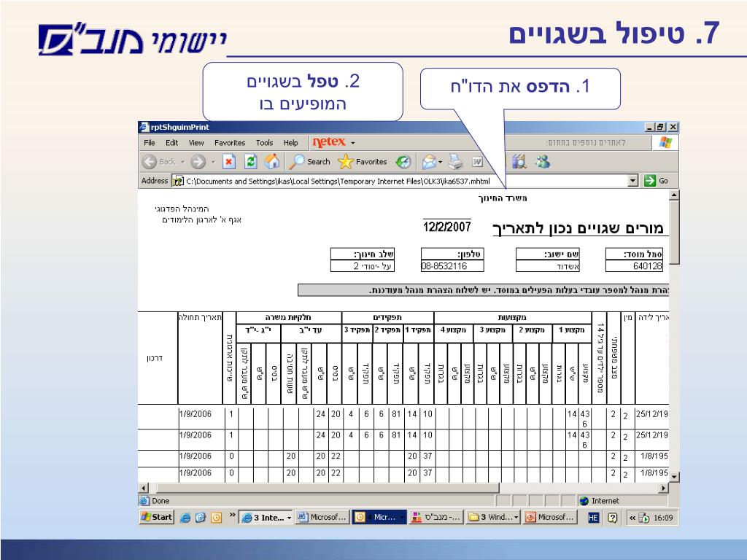Open the History clock icon
This screenshot has width=747, height=560.
(x=403, y=162)
